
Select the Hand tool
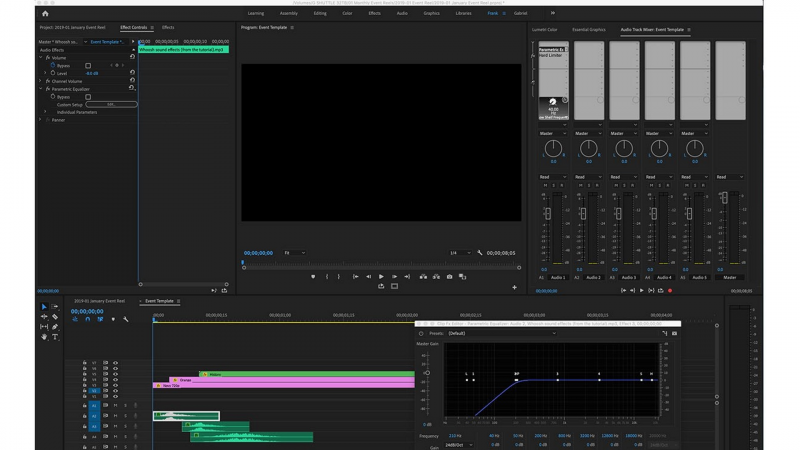click(44, 337)
